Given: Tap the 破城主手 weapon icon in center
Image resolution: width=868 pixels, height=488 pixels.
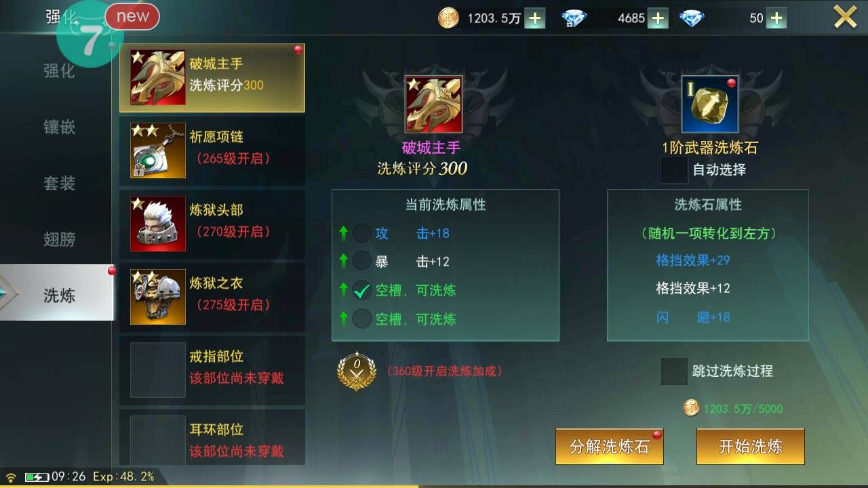Looking at the screenshot, I should click(434, 104).
